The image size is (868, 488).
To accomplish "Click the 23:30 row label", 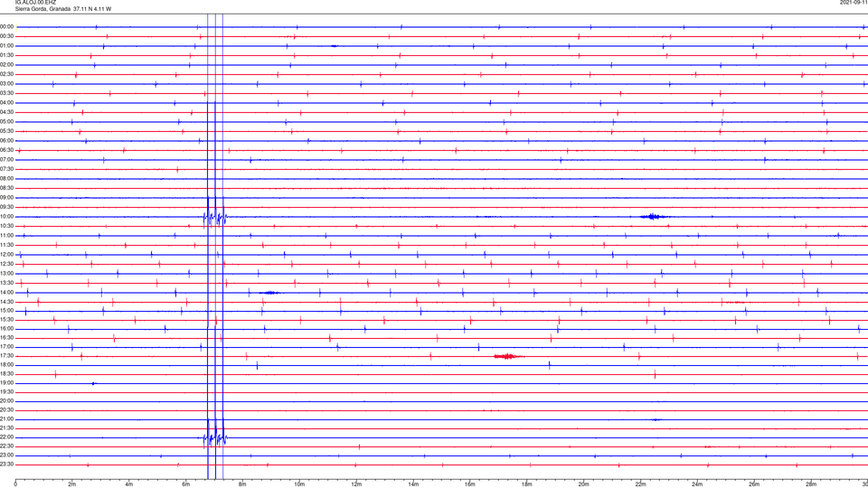I will tap(6, 465).
